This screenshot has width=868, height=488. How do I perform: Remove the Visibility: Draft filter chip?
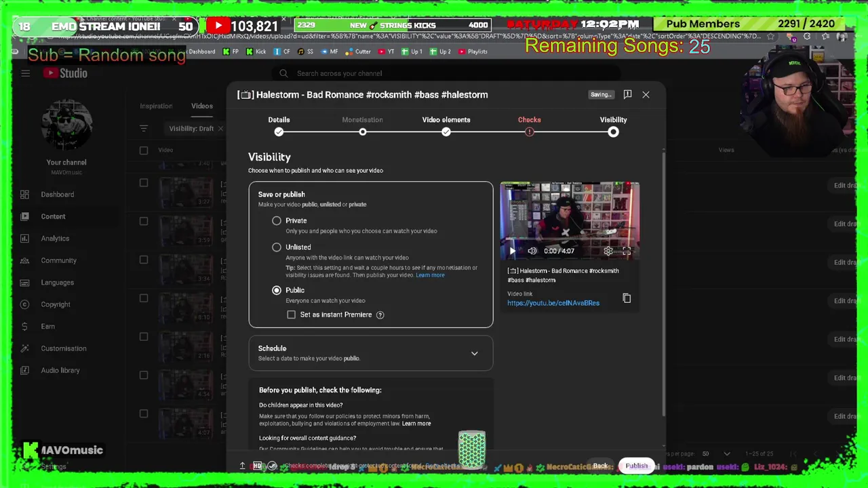coord(220,129)
